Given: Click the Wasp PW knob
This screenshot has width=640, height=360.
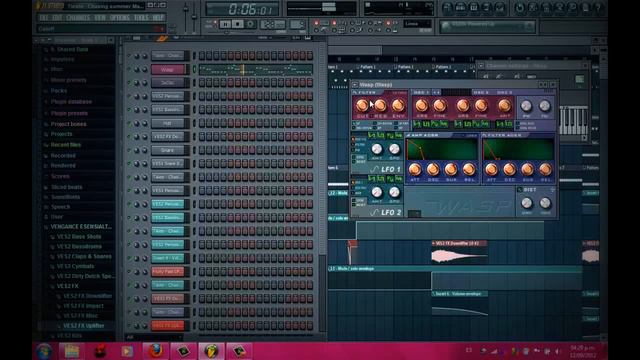Looking at the screenshot, I should pyautogui.click(x=527, y=106).
